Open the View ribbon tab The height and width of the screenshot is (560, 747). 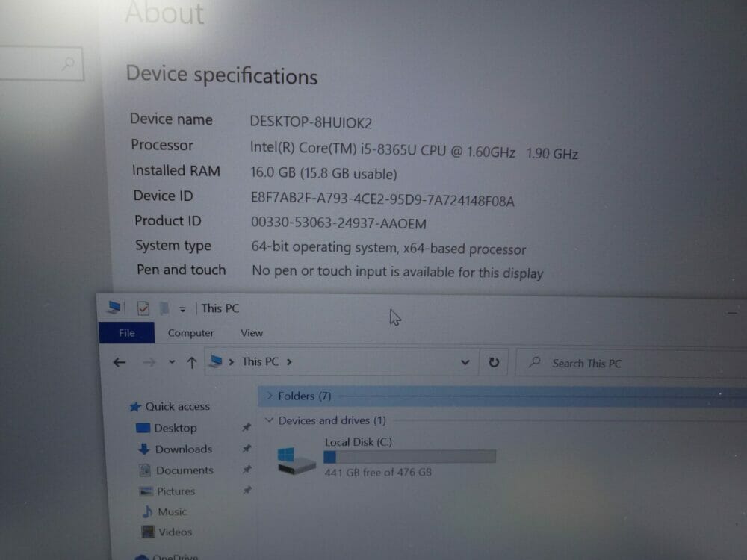(x=252, y=333)
